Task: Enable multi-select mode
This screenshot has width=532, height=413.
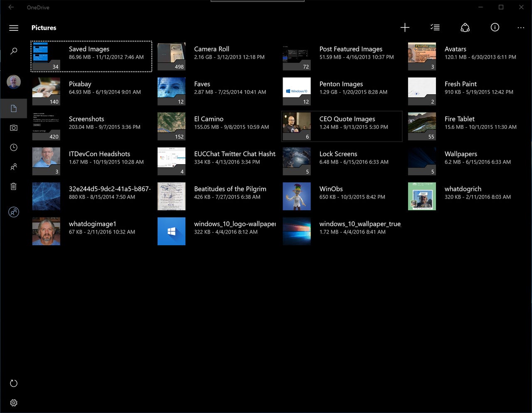Action: (x=435, y=27)
